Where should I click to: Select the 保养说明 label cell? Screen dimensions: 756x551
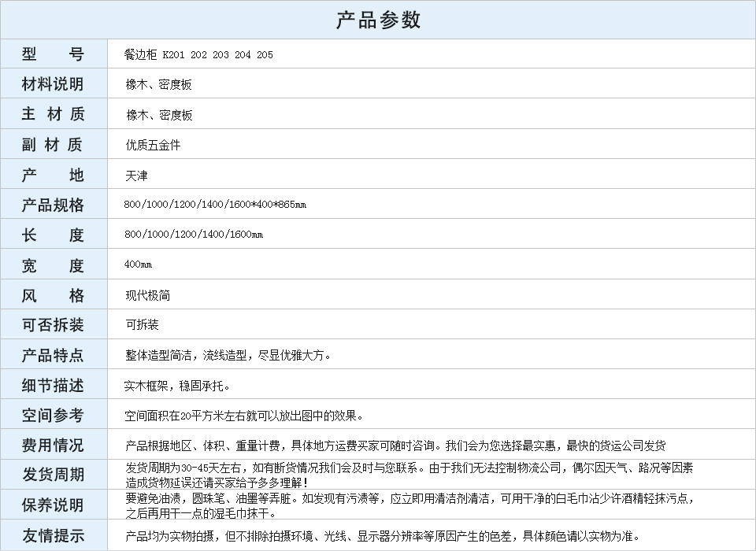pos(54,505)
